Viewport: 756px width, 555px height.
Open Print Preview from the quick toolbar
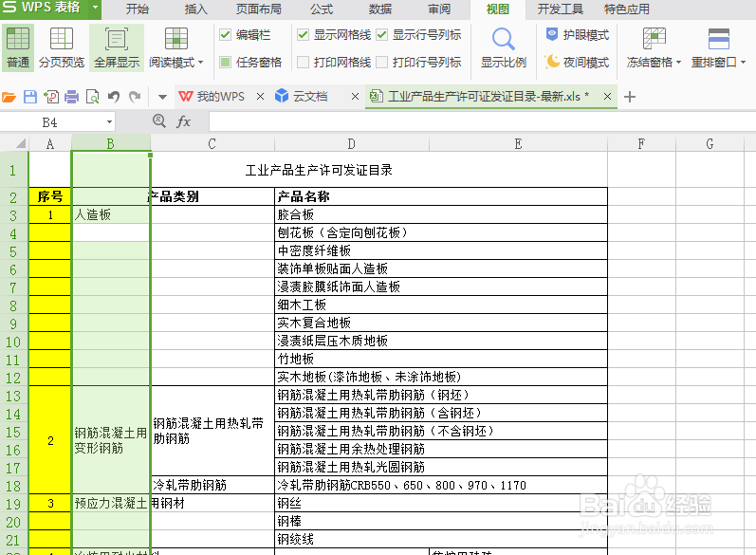click(92, 97)
